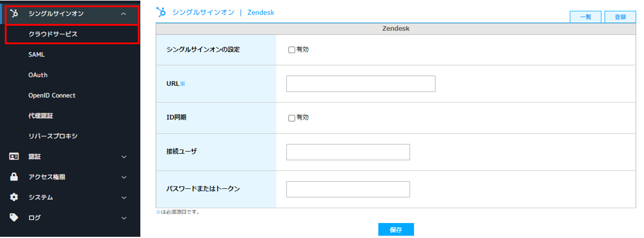Expand the 認証 menu chevron

(124, 157)
